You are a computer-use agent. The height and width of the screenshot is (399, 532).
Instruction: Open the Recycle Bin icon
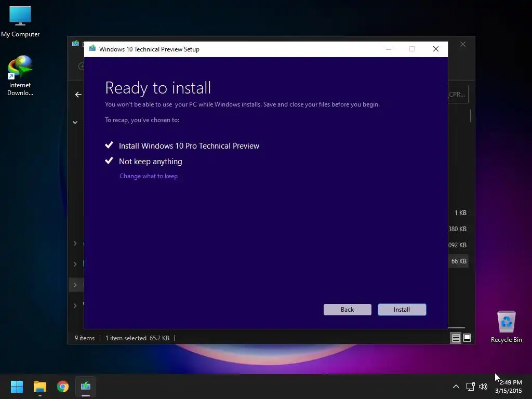click(506, 327)
